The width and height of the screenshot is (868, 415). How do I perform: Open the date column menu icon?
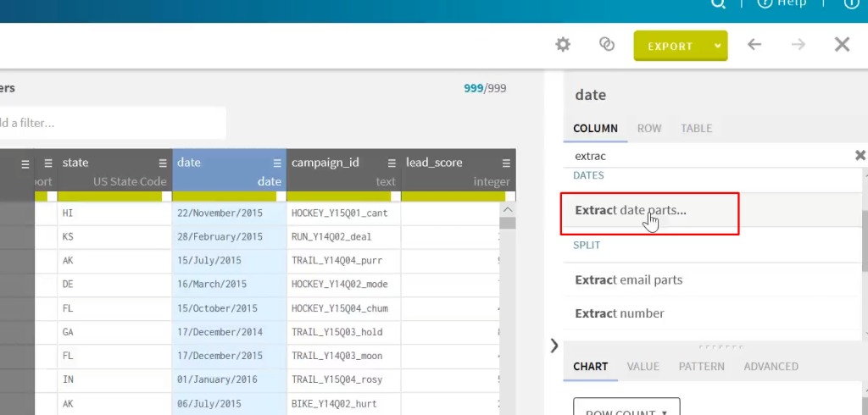(x=277, y=163)
